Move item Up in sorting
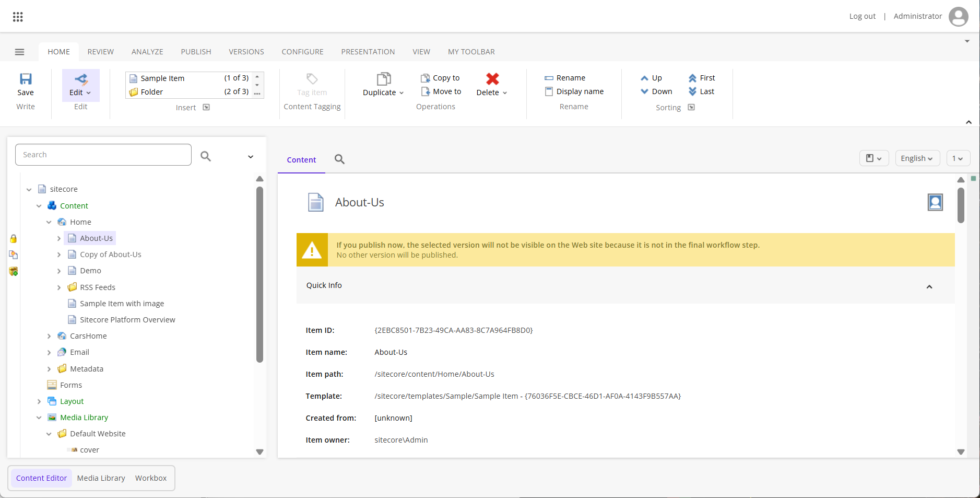Viewport: 980px width, 498px height. click(651, 78)
